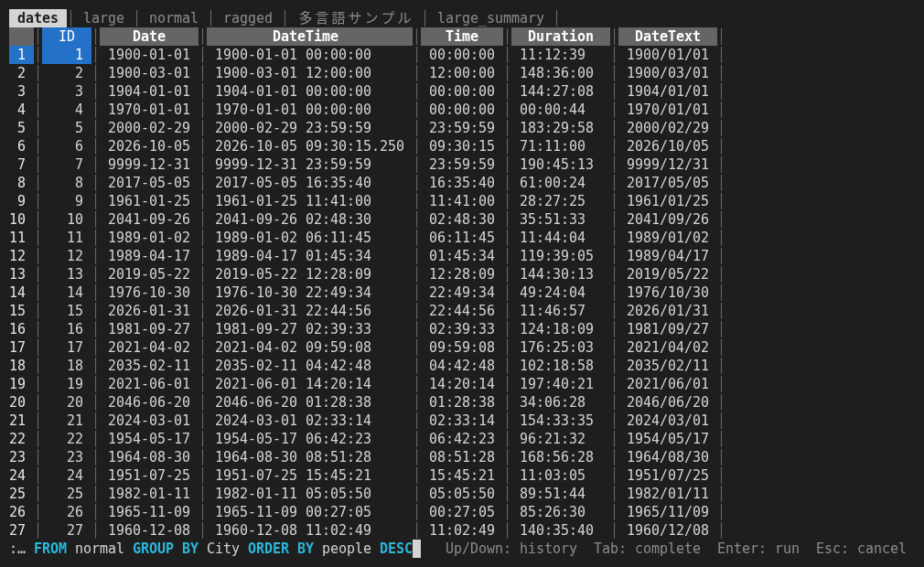Select row number 27 in the gutter
This screenshot has height=567, width=924.
pyautogui.click(x=17, y=530)
